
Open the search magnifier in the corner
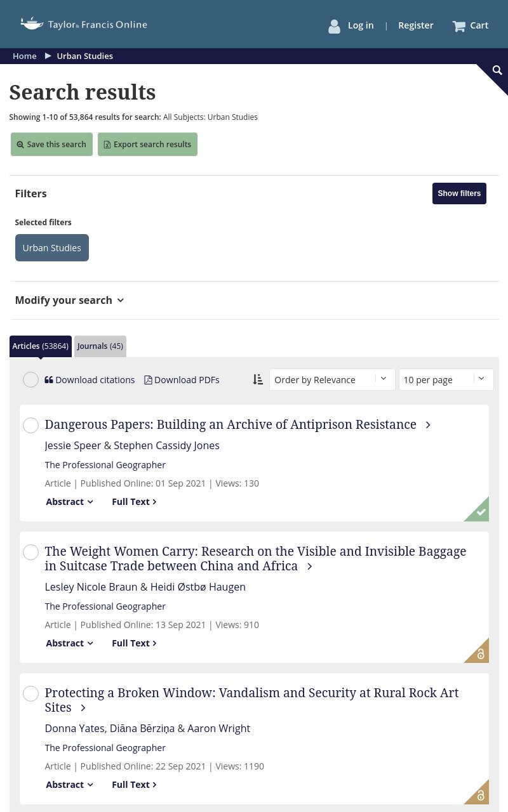click(497, 70)
